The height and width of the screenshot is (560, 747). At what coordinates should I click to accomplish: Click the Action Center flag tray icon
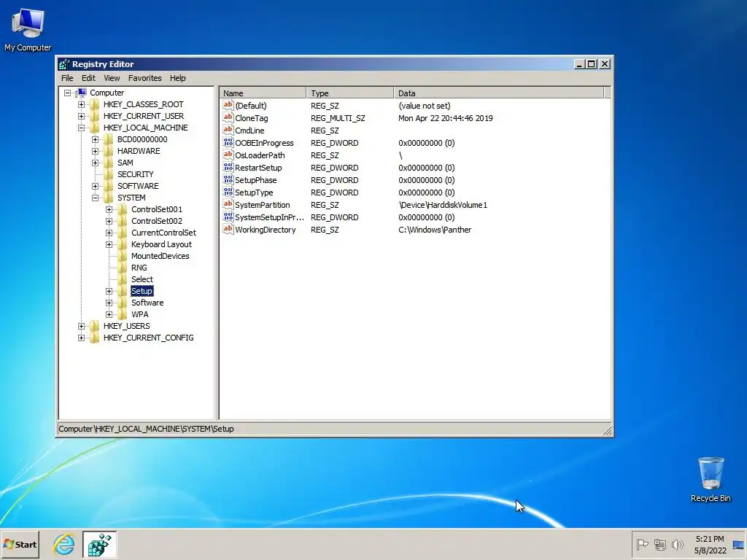[x=642, y=544]
